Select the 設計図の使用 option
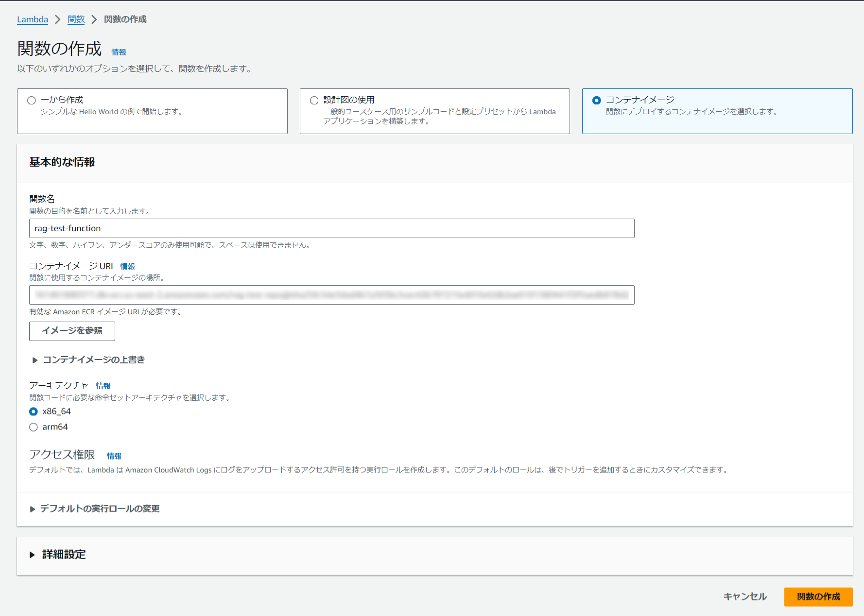Image resolution: width=864 pixels, height=616 pixels. [x=314, y=100]
